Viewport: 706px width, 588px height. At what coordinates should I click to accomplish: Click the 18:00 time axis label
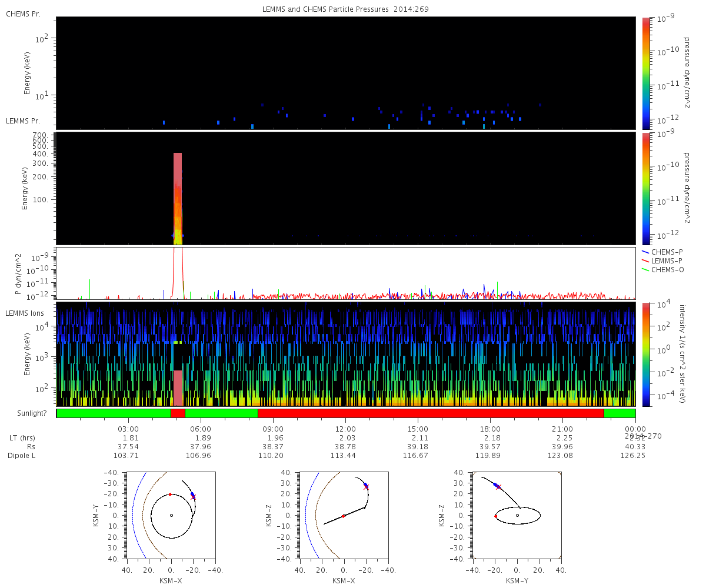[x=490, y=429]
